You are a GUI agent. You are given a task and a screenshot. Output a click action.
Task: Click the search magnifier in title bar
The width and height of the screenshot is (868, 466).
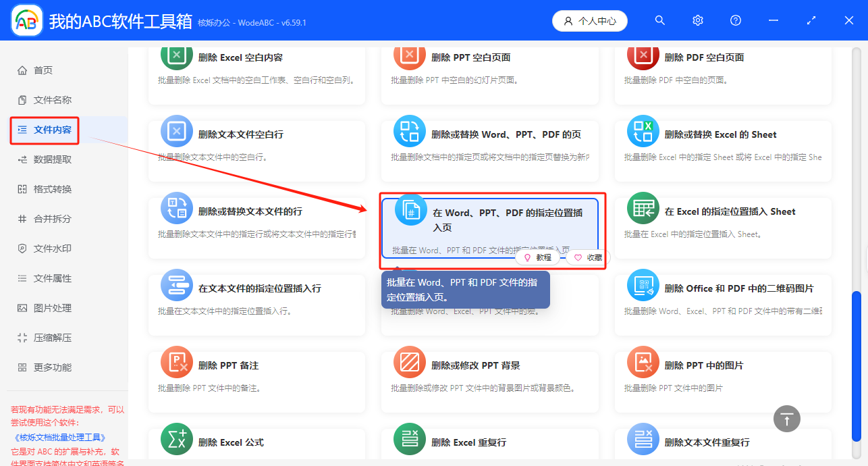(659, 20)
